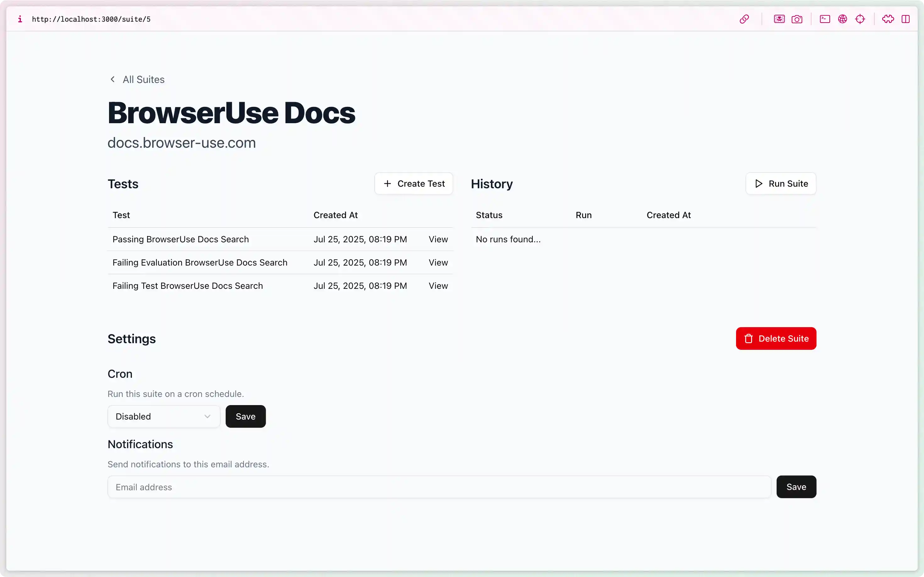
Task: Create a new test with Create Test
Action: [413, 184]
